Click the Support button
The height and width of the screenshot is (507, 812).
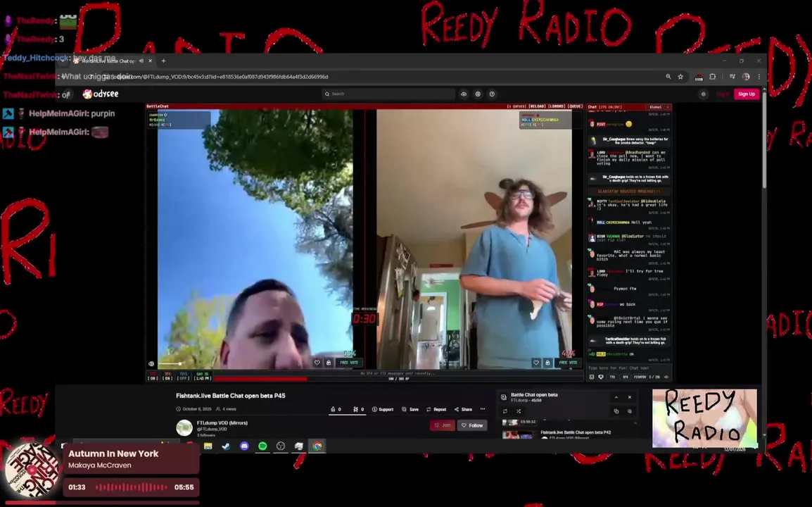point(383,409)
